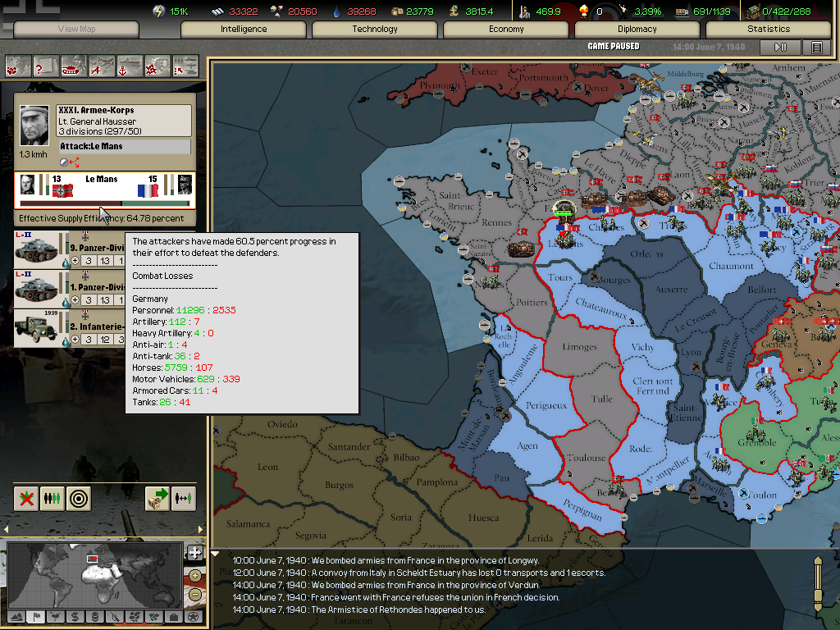Switch minimap to terrain map mode
Screen dimensions: 840x630
[16, 617]
